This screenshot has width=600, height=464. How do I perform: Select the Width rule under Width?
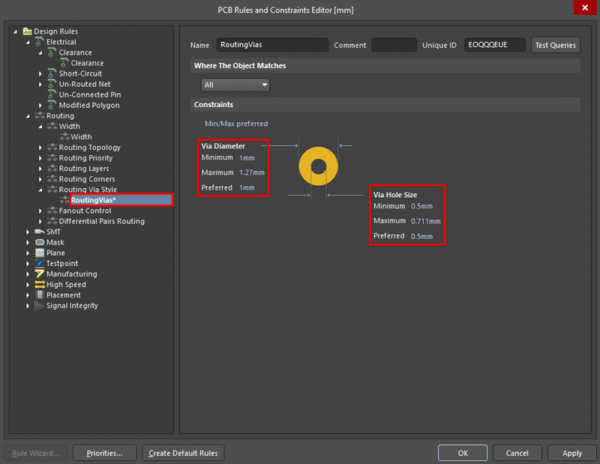pyautogui.click(x=81, y=137)
